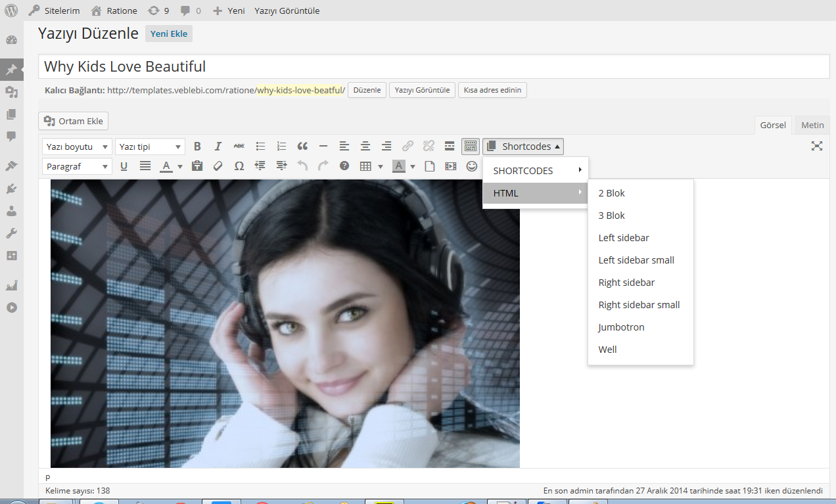
Task: Insert a numbered list
Action: (281, 147)
